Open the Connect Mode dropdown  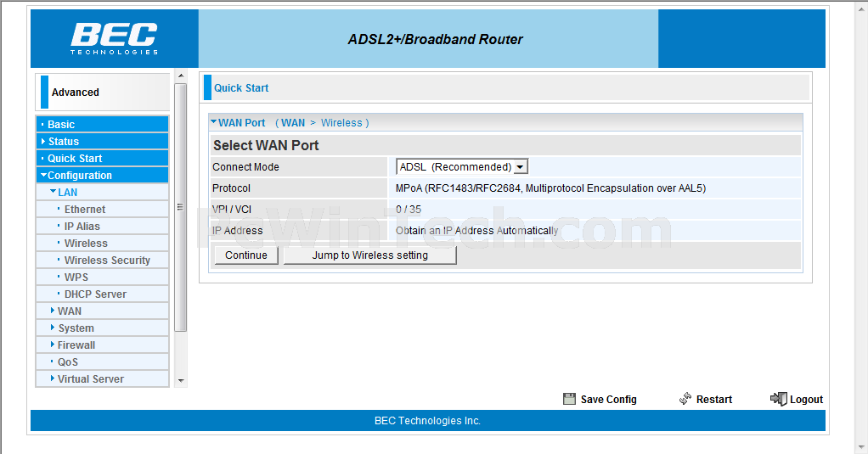pyautogui.click(x=462, y=166)
